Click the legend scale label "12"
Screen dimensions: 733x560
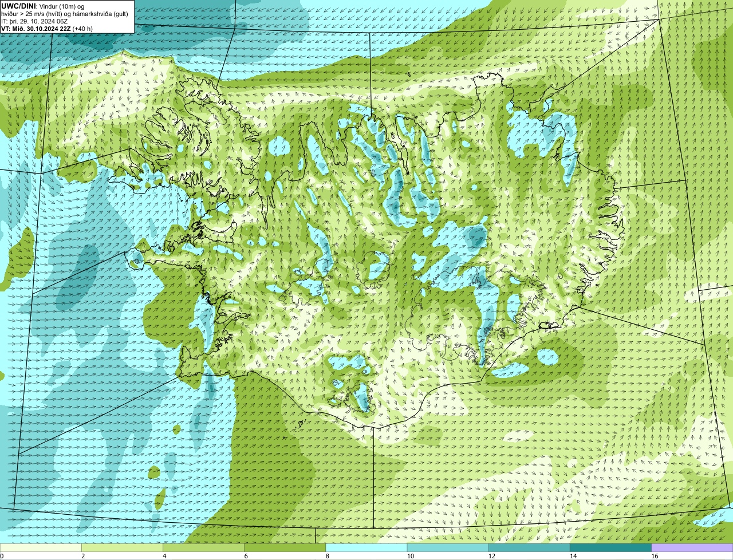coord(491,556)
